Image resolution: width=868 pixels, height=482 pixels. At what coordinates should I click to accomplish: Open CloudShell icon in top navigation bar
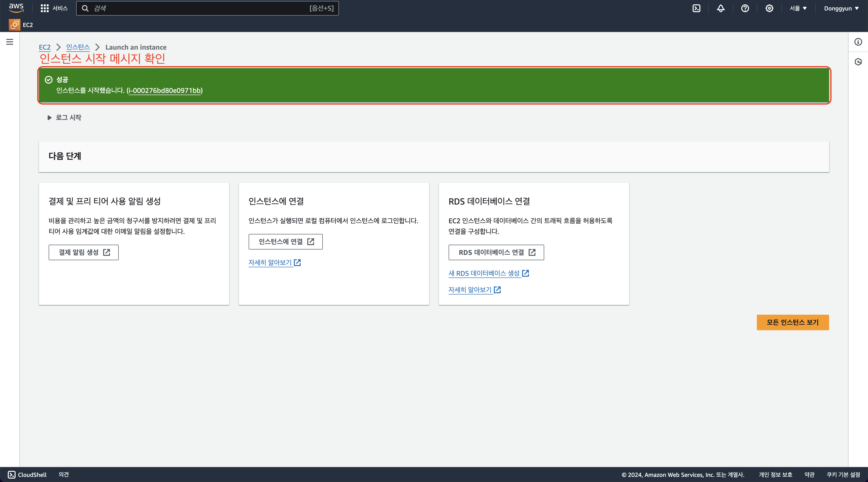tap(696, 9)
